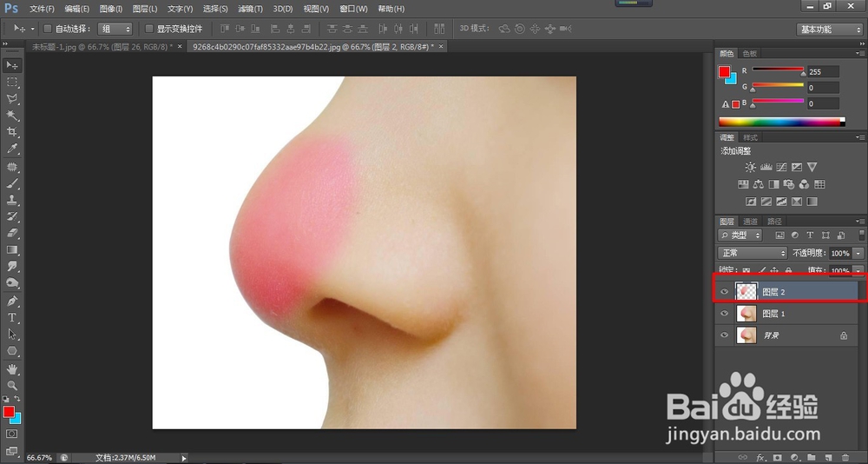Add a Photo Filter adjustment
Screen dimensions: 868x464
(789, 184)
